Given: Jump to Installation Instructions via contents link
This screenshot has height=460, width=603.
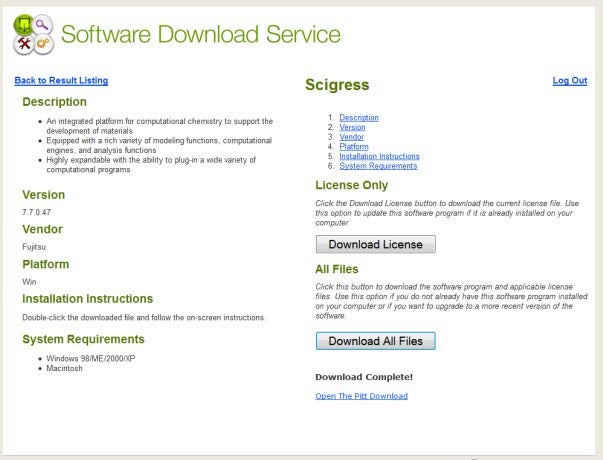Looking at the screenshot, I should 379,156.
